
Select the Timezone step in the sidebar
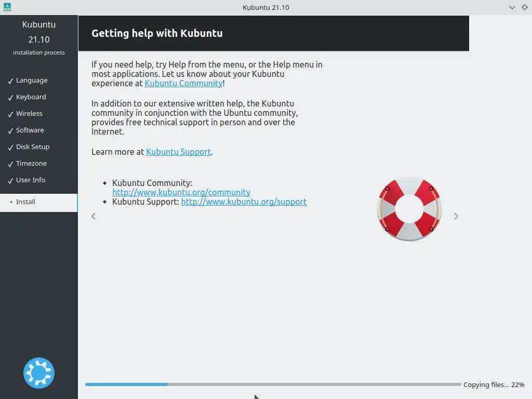31,163
